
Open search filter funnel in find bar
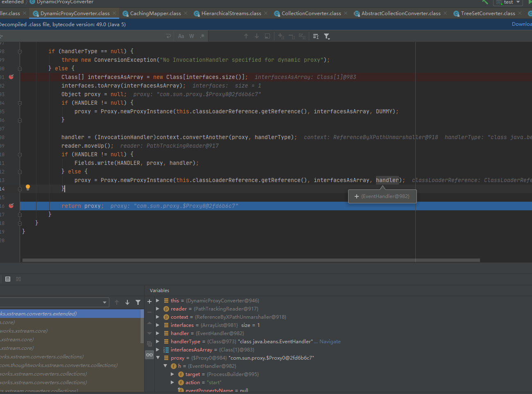point(327,36)
